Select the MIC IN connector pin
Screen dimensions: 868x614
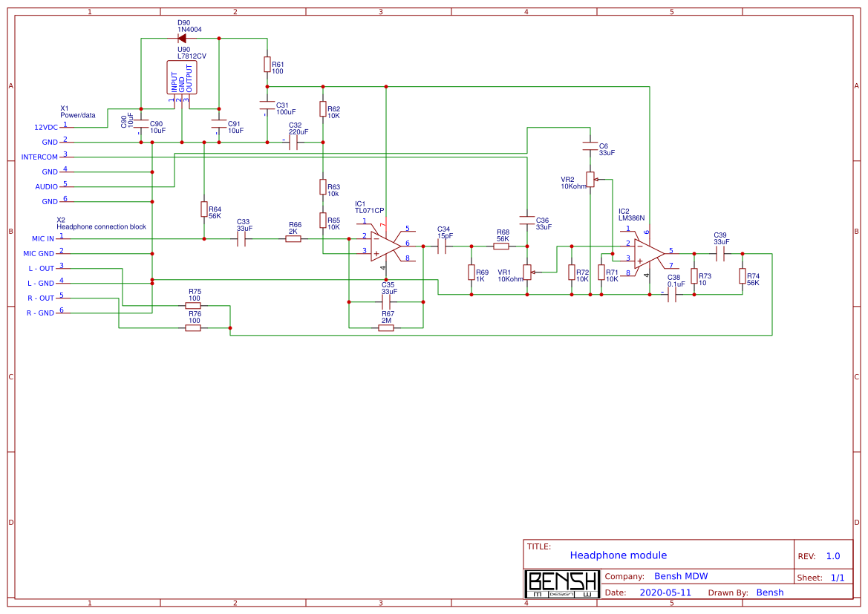tap(62, 238)
